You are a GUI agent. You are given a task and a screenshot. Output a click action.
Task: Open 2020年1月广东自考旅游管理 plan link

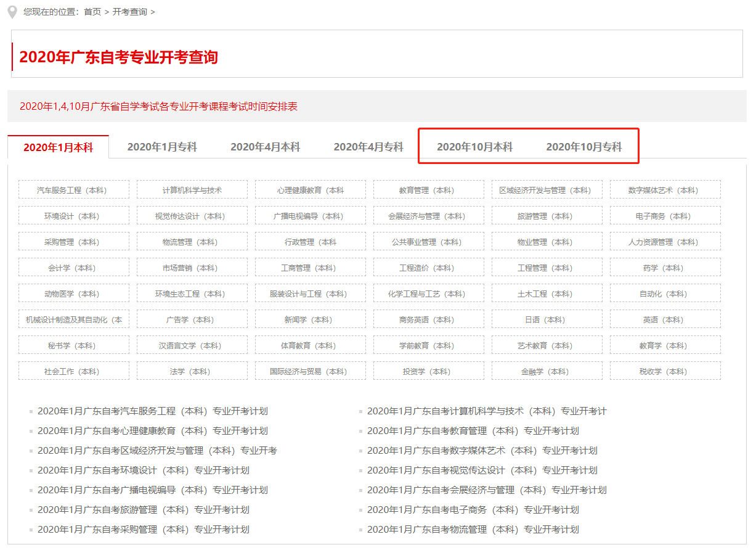[144, 509]
